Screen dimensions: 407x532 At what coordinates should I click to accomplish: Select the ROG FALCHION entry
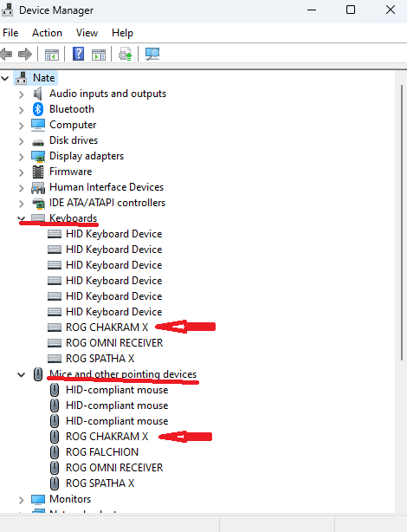point(102,452)
